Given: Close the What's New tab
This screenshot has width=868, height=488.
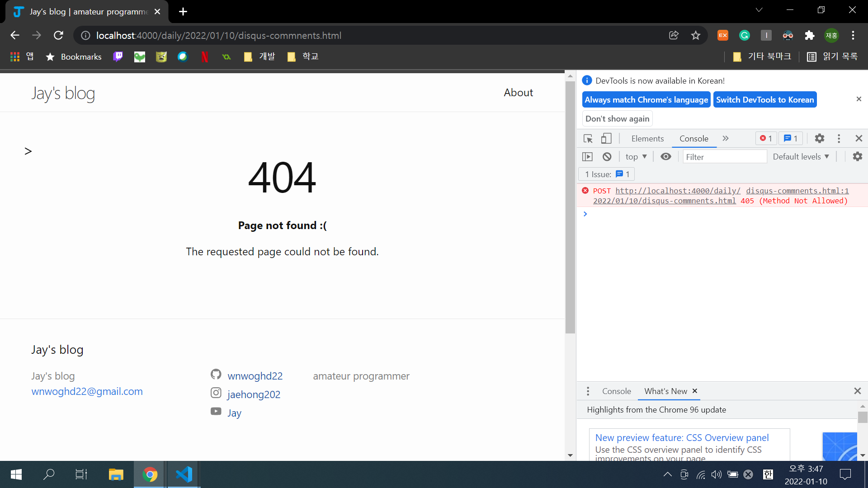Looking at the screenshot, I should pyautogui.click(x=695, y=391).
